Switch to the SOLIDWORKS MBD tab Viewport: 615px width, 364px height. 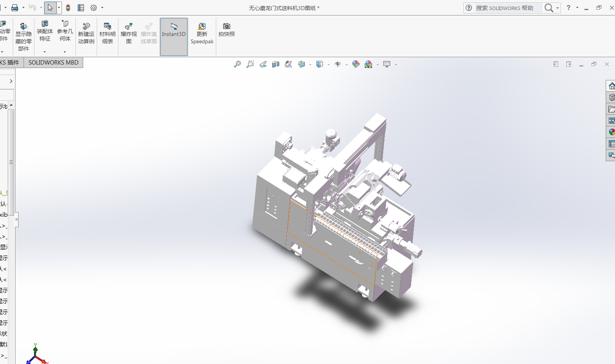pos(53,63)
